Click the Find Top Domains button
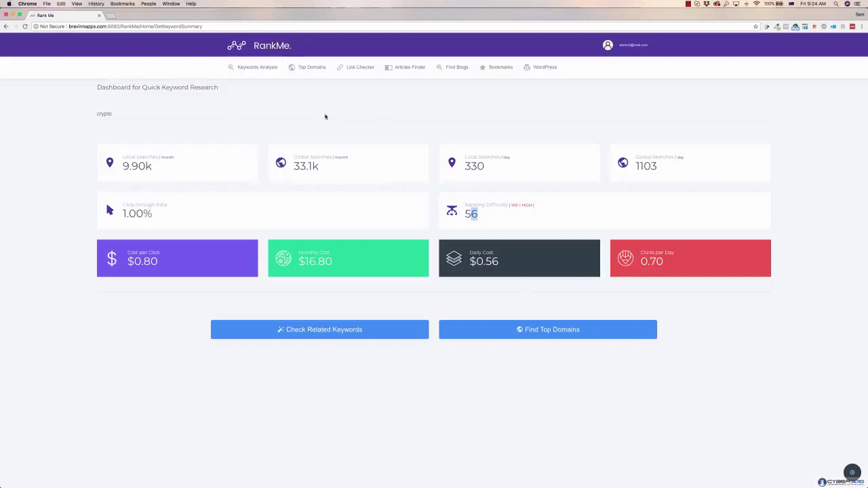The width and height of the screenshot is (868, 488). (548, 329)
